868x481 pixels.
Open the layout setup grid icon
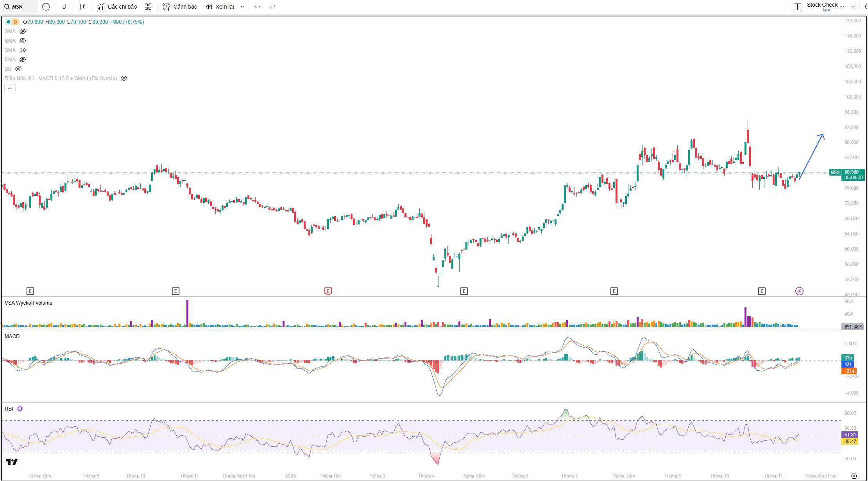[797, 7]
